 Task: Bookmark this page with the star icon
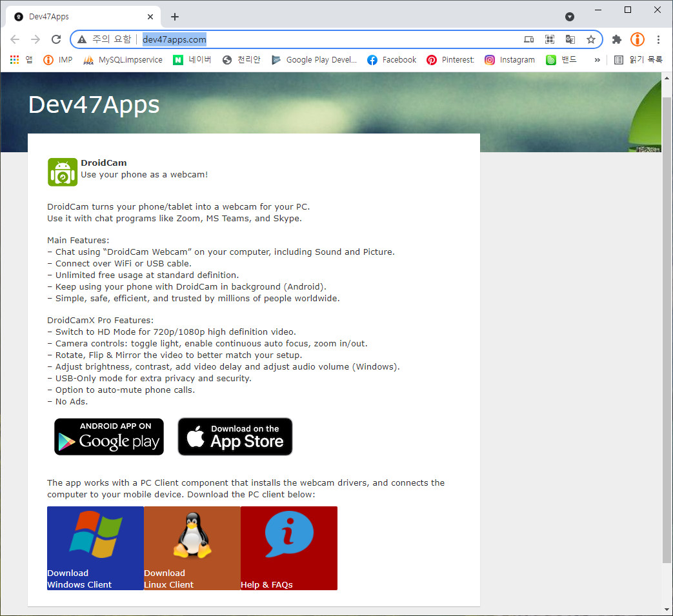[x=591, y=39]
